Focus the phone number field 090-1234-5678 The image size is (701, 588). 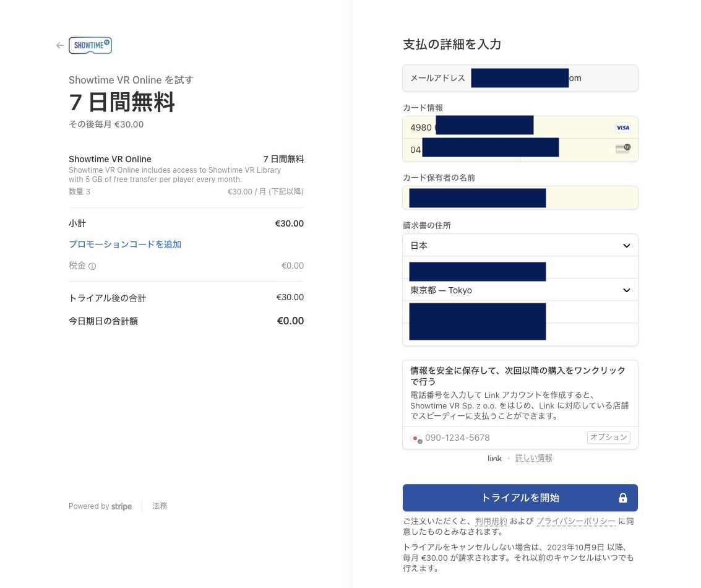point(501,438)
